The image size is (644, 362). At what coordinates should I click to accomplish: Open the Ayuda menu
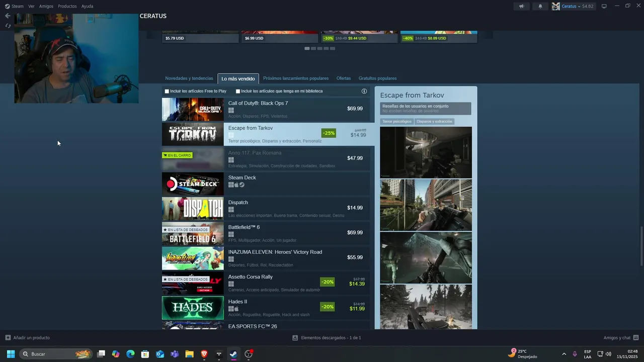tap(87, 6)
